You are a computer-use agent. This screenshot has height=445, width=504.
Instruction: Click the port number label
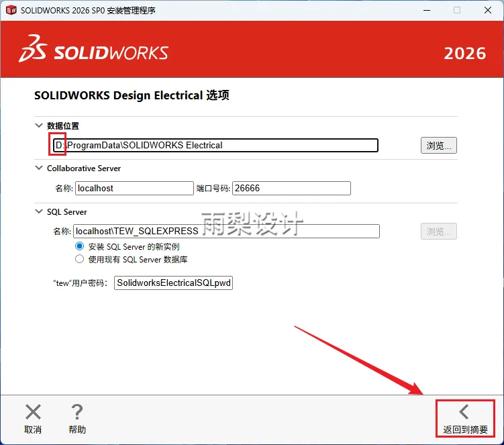(213, 189)
